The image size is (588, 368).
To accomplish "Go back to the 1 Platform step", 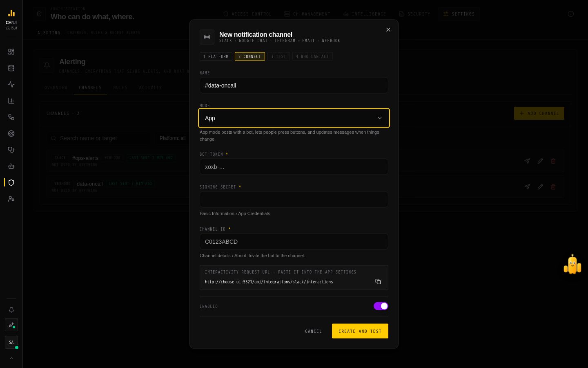I will coord(216,56).
